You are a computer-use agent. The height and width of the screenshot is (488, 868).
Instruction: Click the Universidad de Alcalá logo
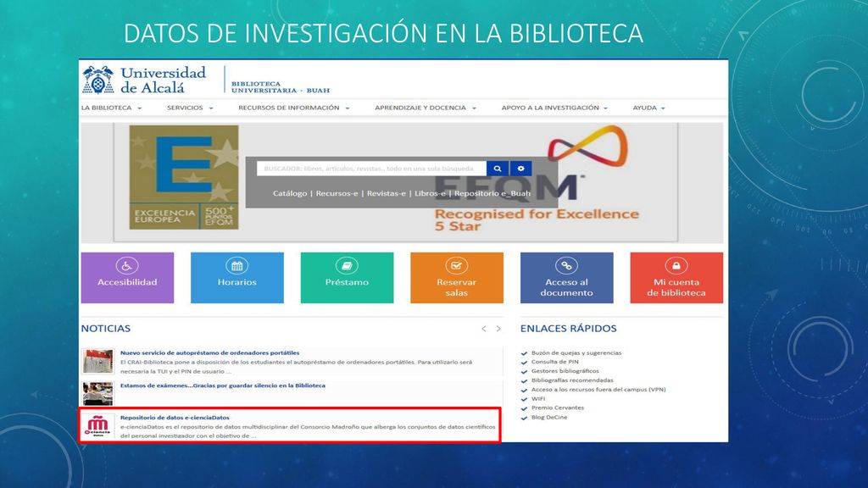(x=144, y=80)
